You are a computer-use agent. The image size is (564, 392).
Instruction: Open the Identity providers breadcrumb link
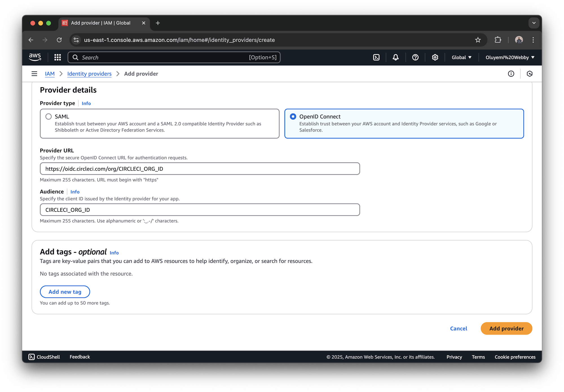click(89, 74)
